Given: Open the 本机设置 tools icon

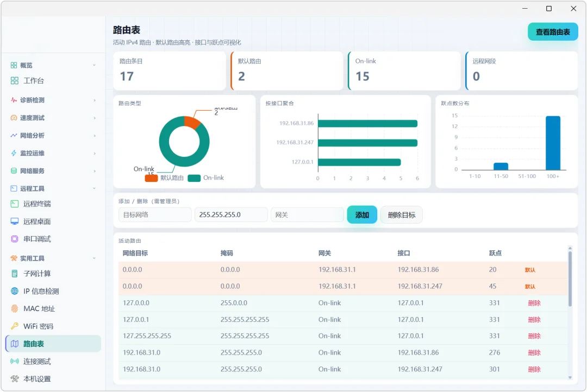Looking at the screenshot, I should tap(15, 380).
